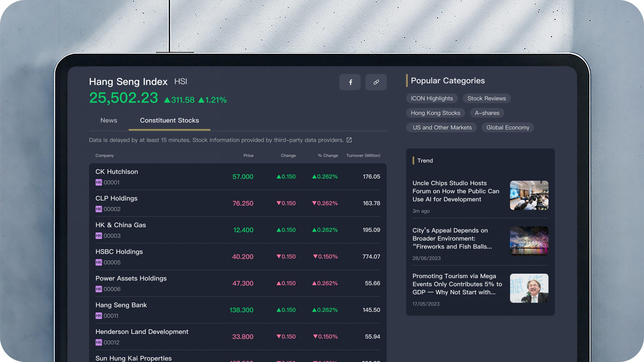This screenshot has width=644, height=362.
Task: Open the CLP Holdings stock row
Action: click(238, 203)
